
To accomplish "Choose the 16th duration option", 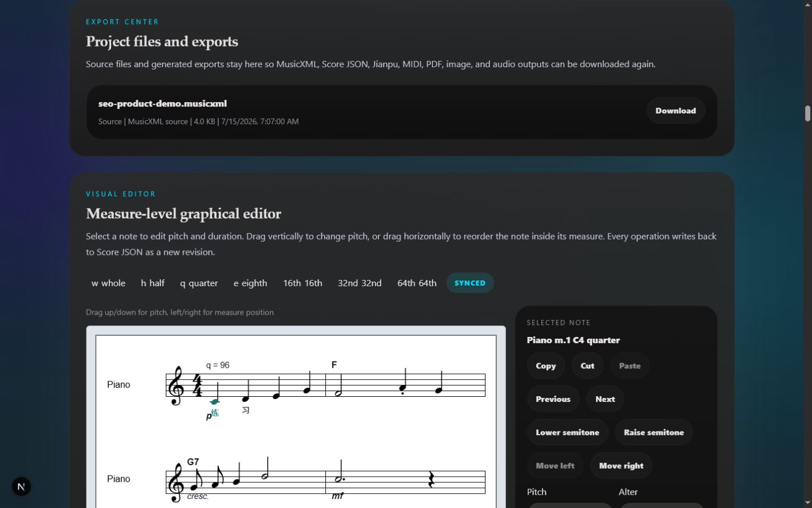I will [x=303, y=283].
